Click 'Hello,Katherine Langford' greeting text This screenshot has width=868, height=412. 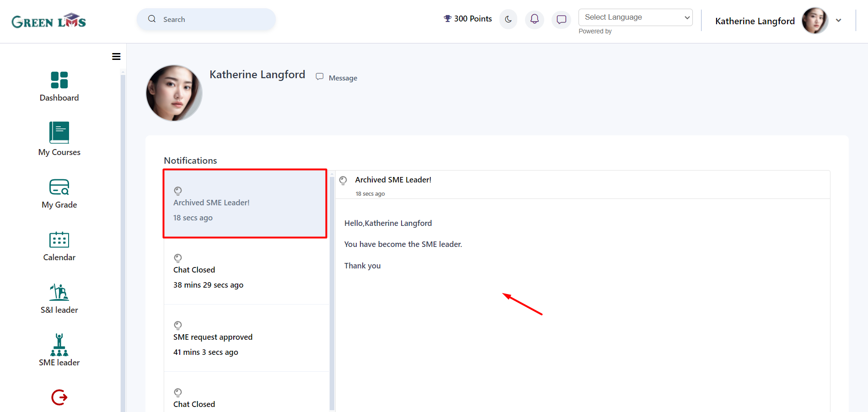point(388,223)
